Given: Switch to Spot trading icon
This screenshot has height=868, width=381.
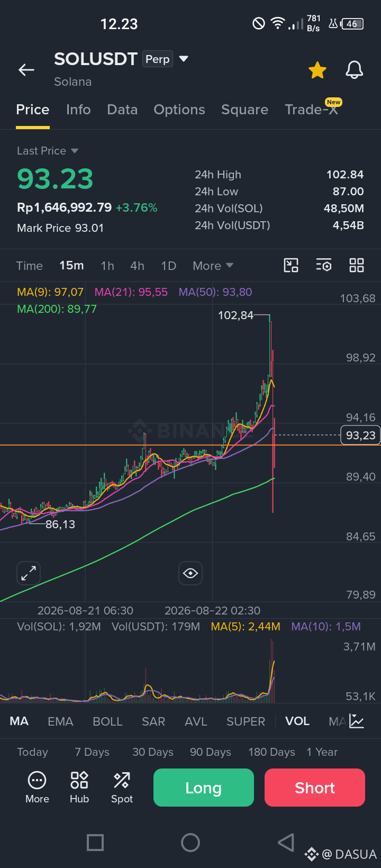Looking at the screenshot, I should pos(122,788).
